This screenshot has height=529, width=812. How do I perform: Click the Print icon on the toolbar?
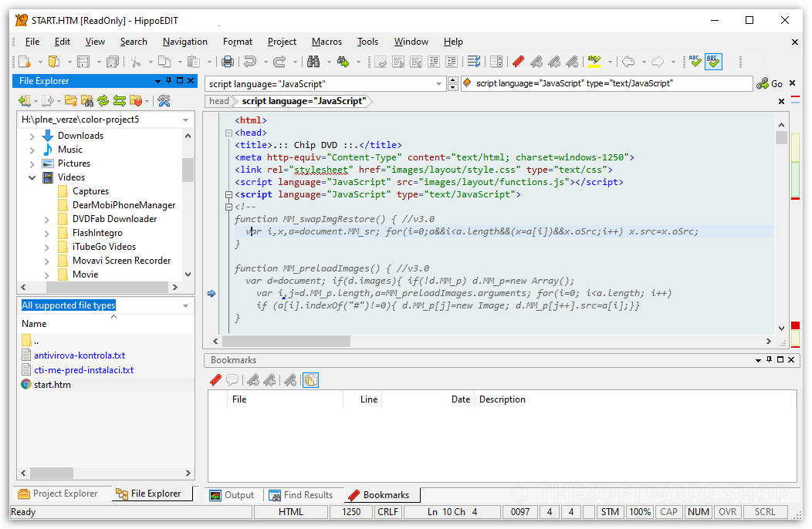click(228, 62)
